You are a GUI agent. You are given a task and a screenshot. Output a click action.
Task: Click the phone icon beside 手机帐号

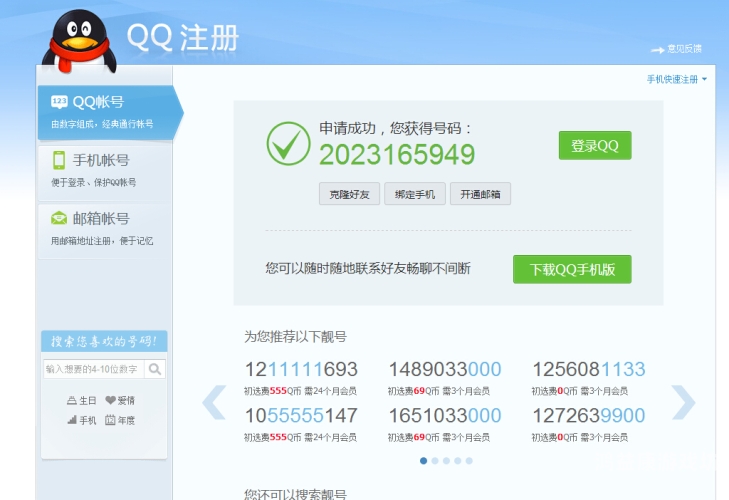point(59,160)
